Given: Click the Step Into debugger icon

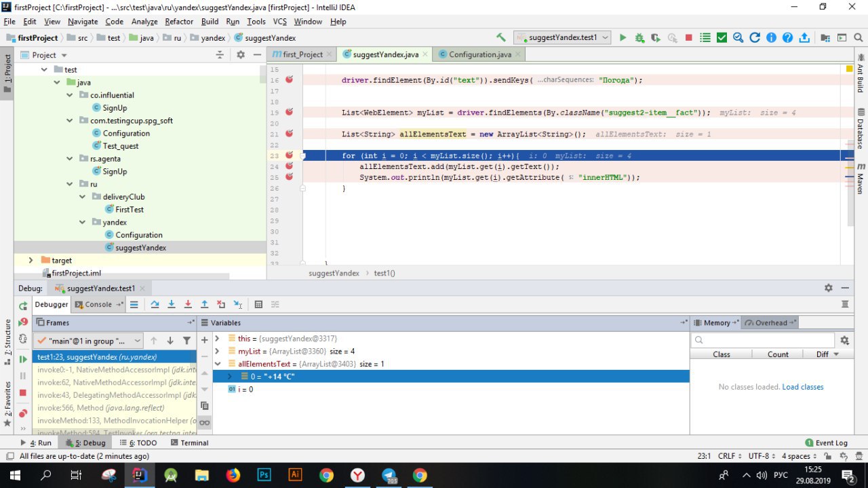Looking at the screenshot, I should (x=172, y=305).
